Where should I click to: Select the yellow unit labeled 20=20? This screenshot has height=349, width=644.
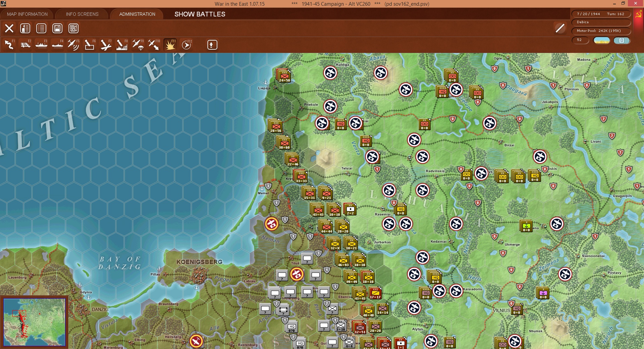343,227
